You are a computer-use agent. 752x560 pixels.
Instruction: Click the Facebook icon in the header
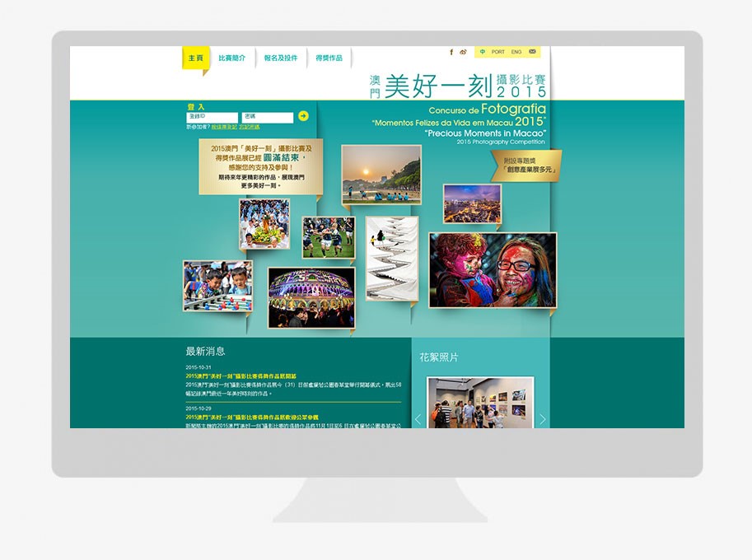[451, 52]
